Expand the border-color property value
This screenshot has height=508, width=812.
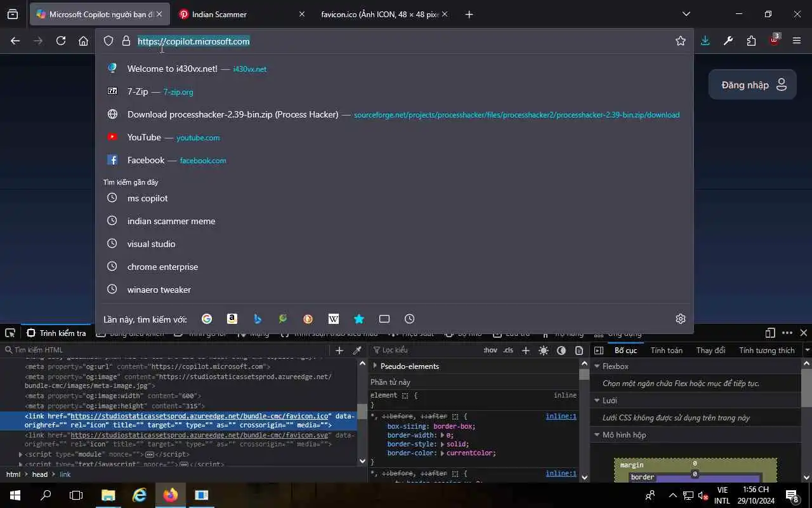[442, 453]
